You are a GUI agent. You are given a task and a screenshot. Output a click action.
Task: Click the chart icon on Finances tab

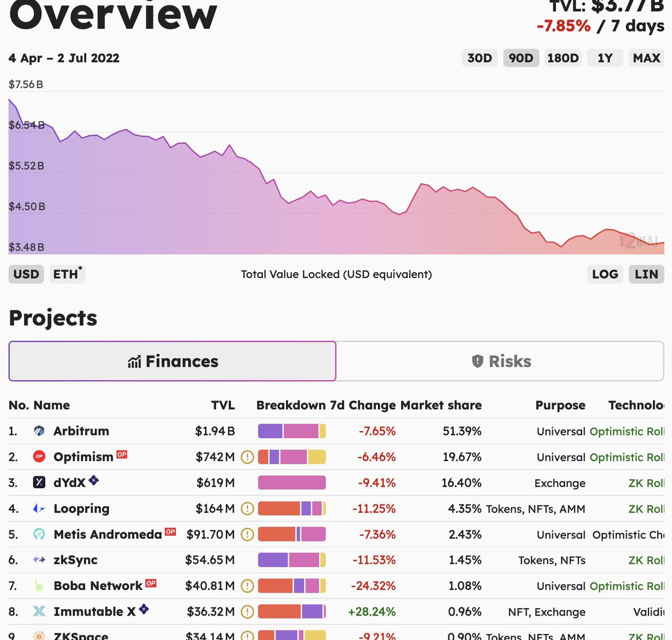tap(134, 362)
